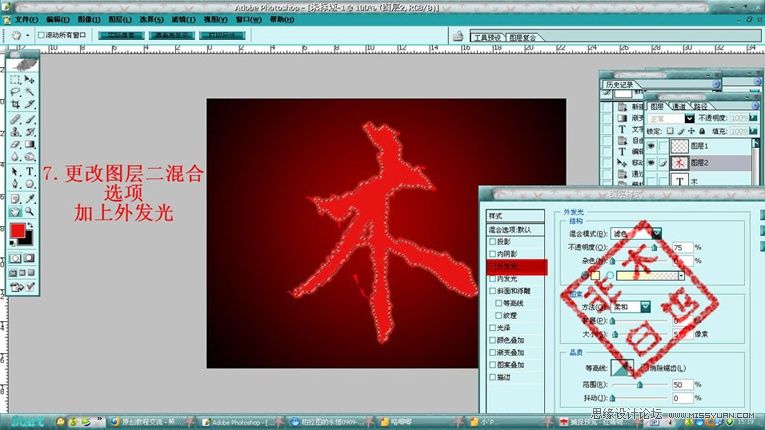Select the Crop tool
The image size is (765, 430).
[15, 104]
